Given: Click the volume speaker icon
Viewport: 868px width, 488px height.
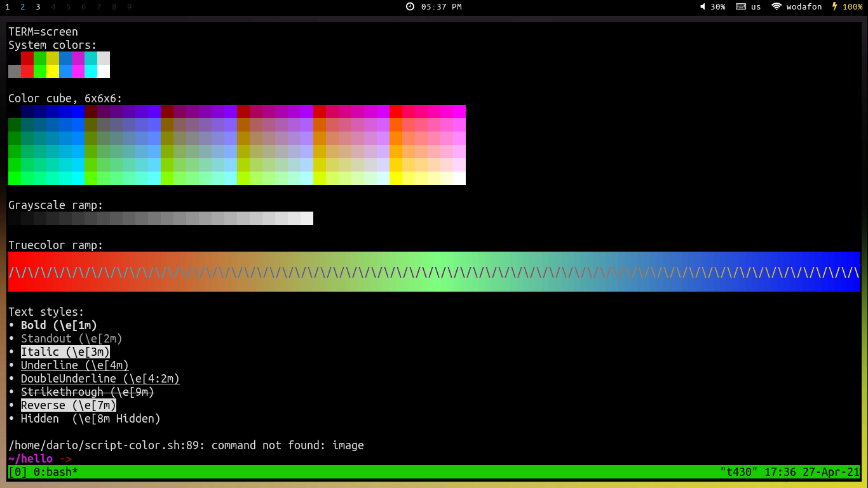Looking at the screenshot, I should coord(703,6).
